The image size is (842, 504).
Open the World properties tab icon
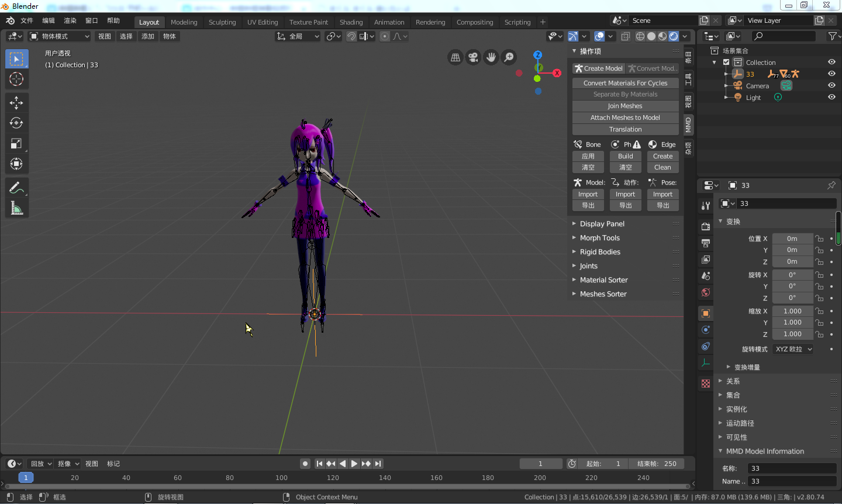pos(706,292)
